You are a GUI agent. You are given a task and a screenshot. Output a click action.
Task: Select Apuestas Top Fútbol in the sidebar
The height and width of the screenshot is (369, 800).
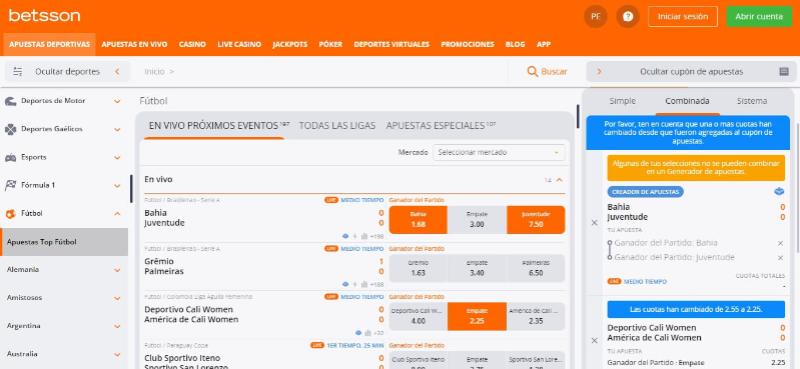pos(64,242)
